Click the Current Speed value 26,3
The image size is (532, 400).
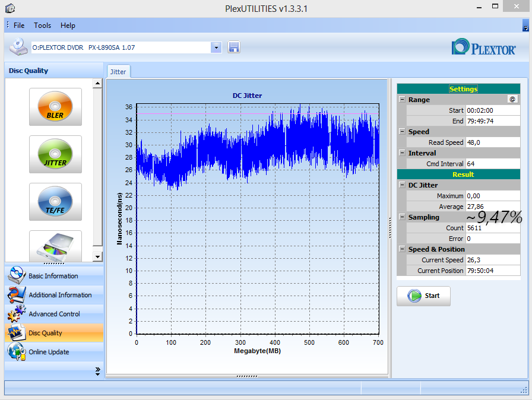pos(493,260)
